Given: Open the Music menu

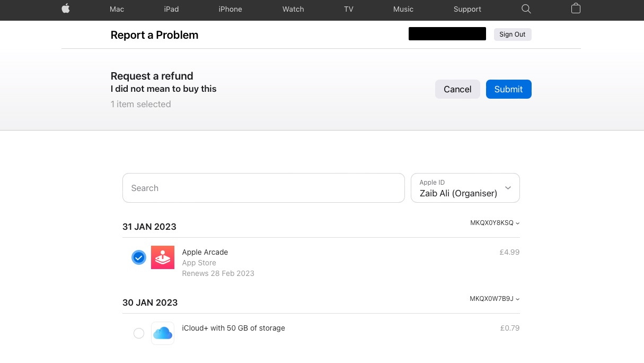Looking at the screenshot, I should click(x=403, y=9).
